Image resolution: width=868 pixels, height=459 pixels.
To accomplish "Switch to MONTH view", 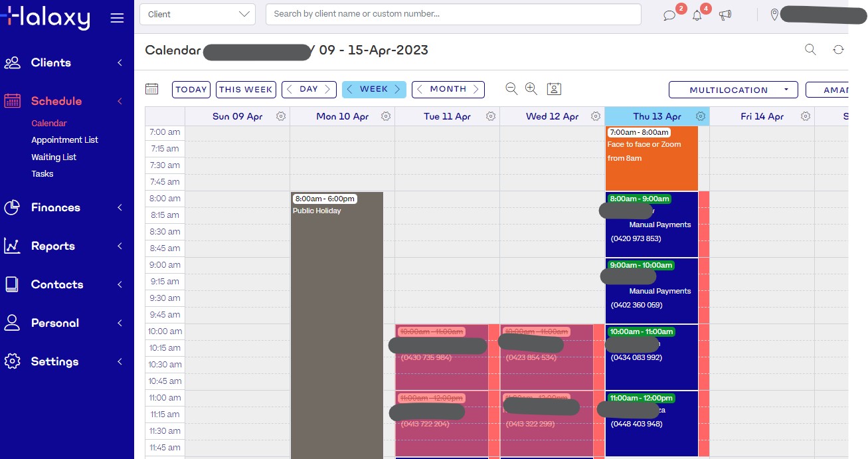I will 448,90.
